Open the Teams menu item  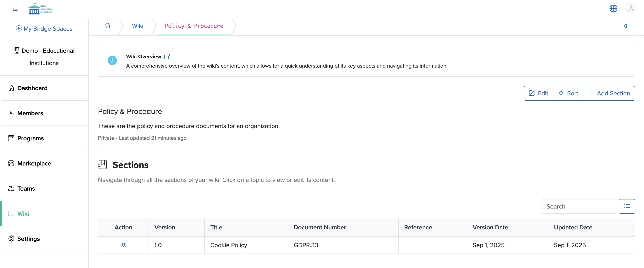pyautogui.click(x=44, y=188)
